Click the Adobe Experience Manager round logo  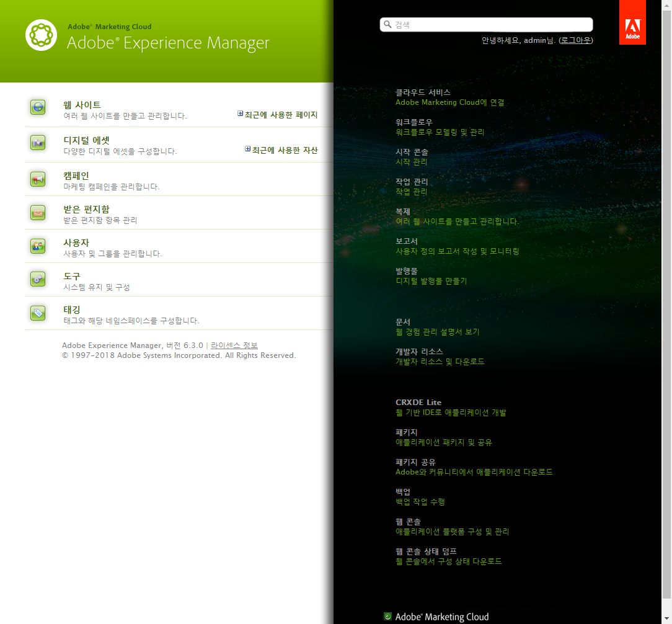coord(41,35)
